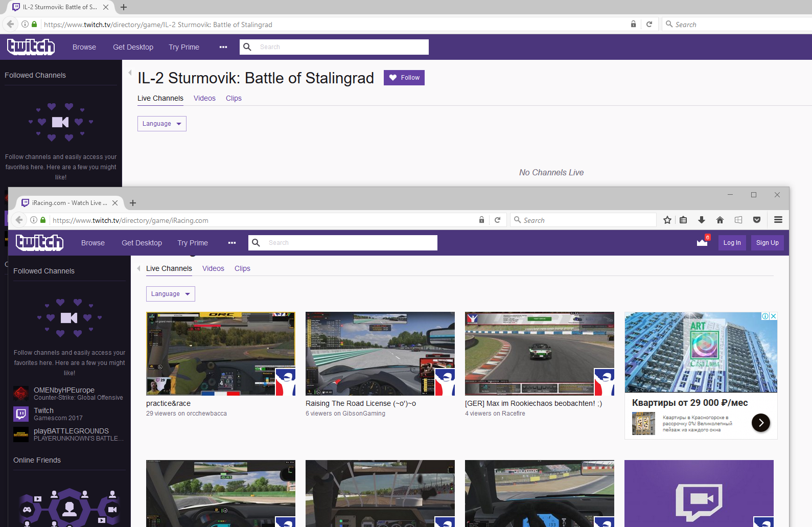Viewport: 812px width, 527px height.
Task: Open the Raising The Road License stream thumbnail
Action: pos(380,354)
